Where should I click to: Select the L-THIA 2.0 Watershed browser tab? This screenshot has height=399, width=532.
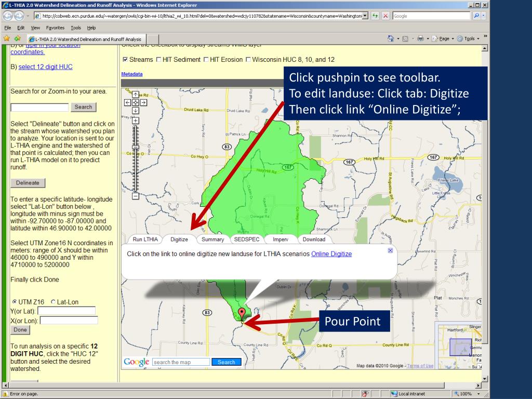[87, 39]
